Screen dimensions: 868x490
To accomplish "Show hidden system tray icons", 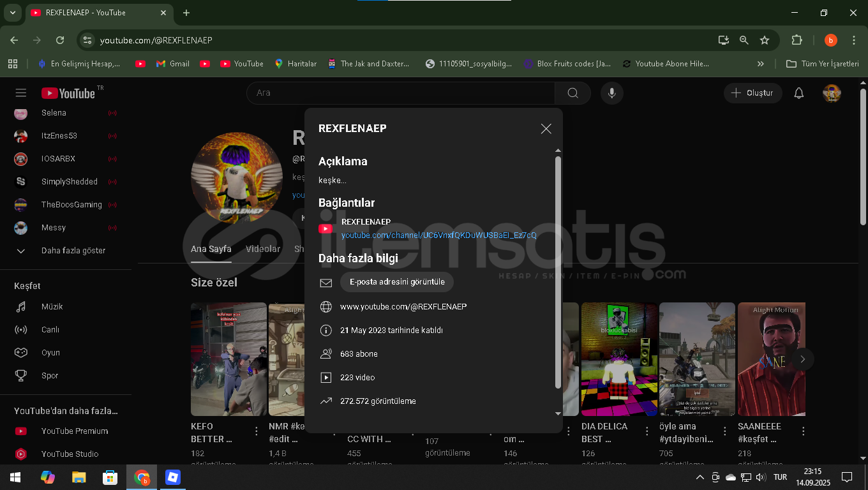I will pos(700,477).
